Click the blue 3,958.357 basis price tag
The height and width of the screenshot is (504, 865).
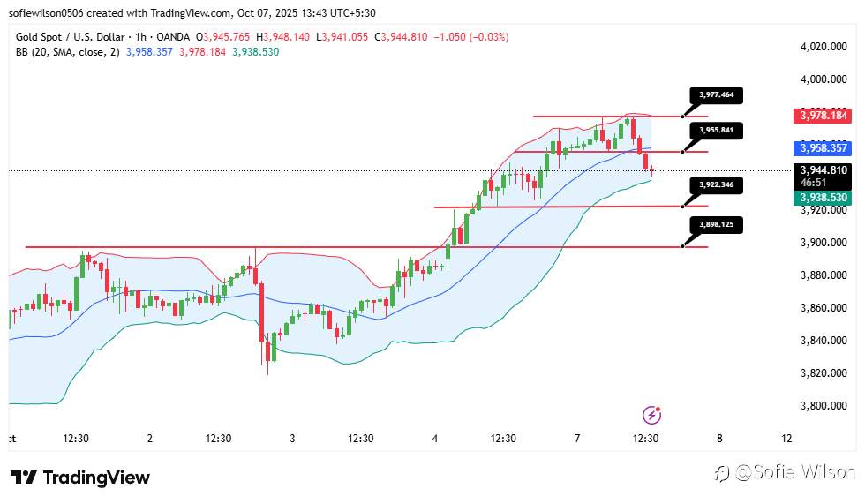coord(824,148)
